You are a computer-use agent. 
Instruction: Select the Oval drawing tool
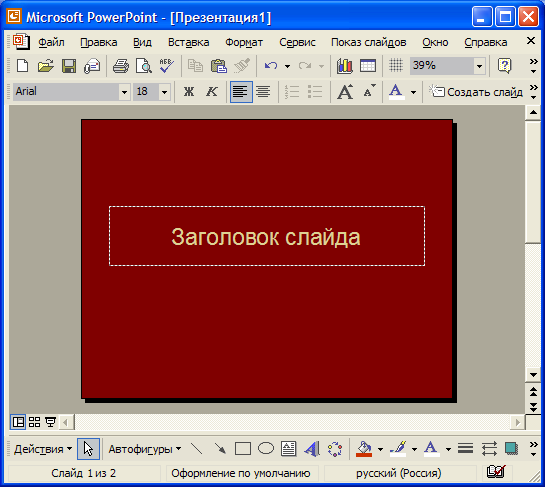click(266, 449)
